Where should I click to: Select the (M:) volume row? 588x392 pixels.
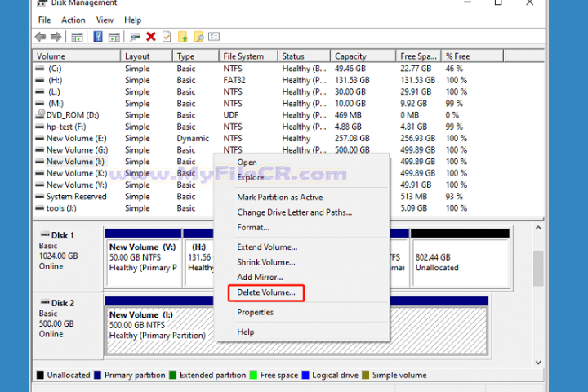289,104
